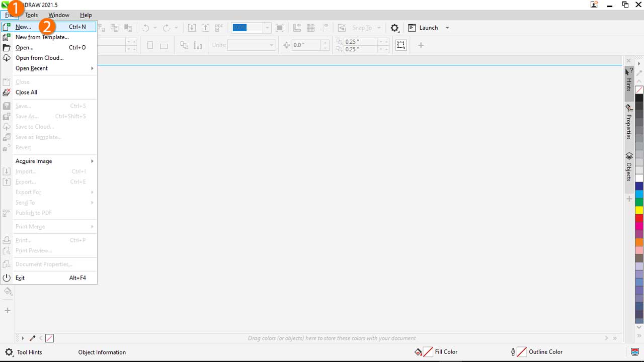Choose New from Template in File menu
This screenshot has height=362, width=644.
point(42,37)
